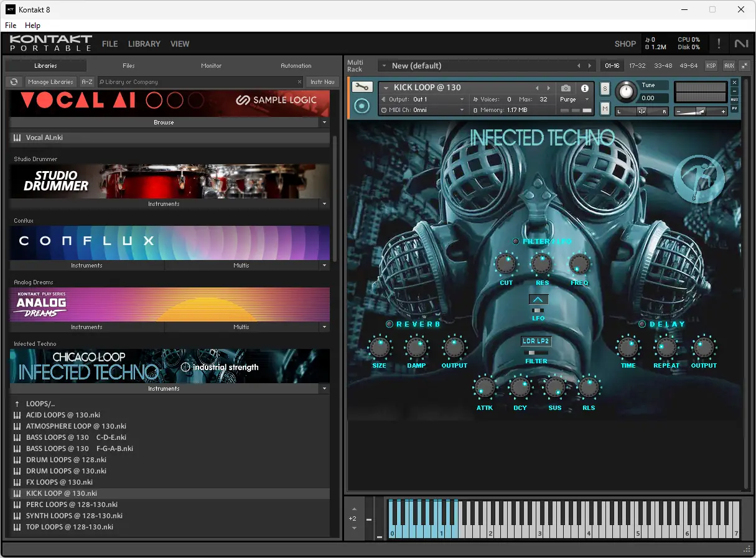The width and height of the screenshot is (756, 558).
Task: Click the exclamation alert icon
Action: point(719,44)
